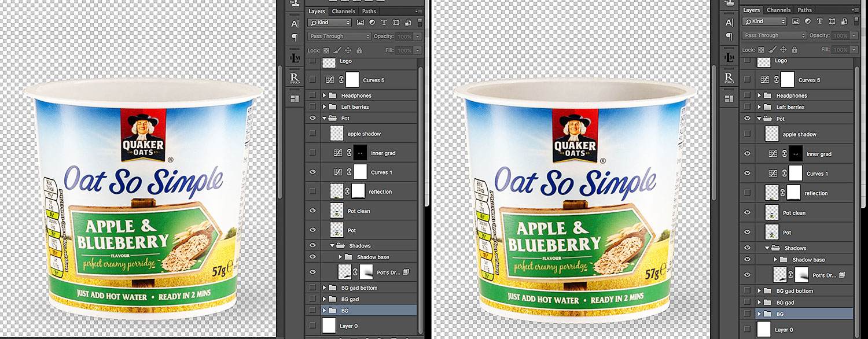Expand the Headphones group in left panel
Screen dimensions: 868x339
tap(325, 95)
